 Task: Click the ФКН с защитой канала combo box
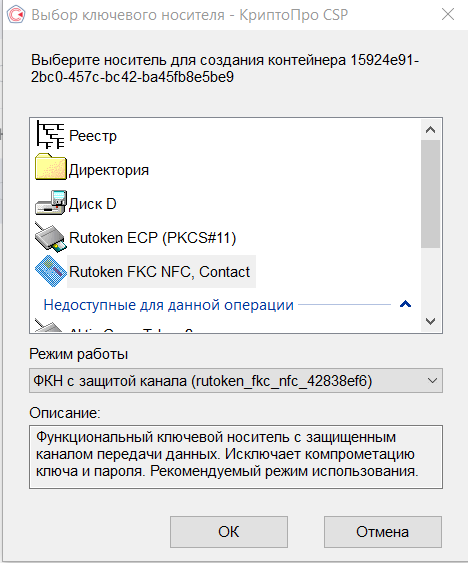[236, 381]
